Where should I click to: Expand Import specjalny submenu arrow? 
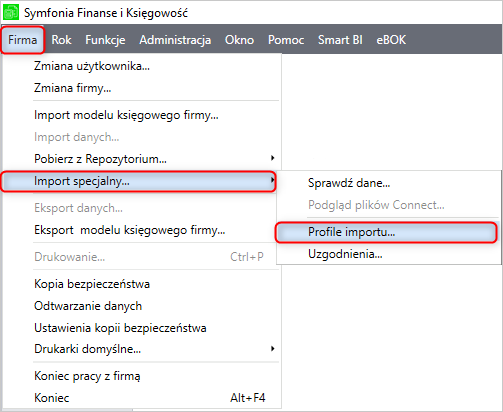[x=273, y=180]
